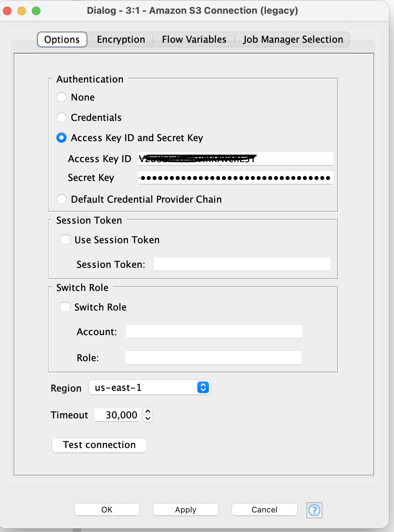The image size is (394, 532).
Task: Enable the Use Session Token checkbox
Action: (x=65, y=240)
